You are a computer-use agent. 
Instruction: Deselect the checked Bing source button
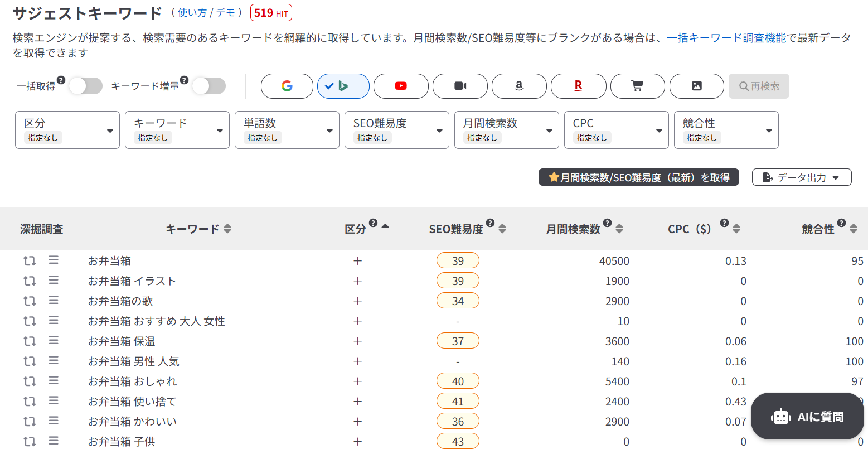(x=343, y=86)
